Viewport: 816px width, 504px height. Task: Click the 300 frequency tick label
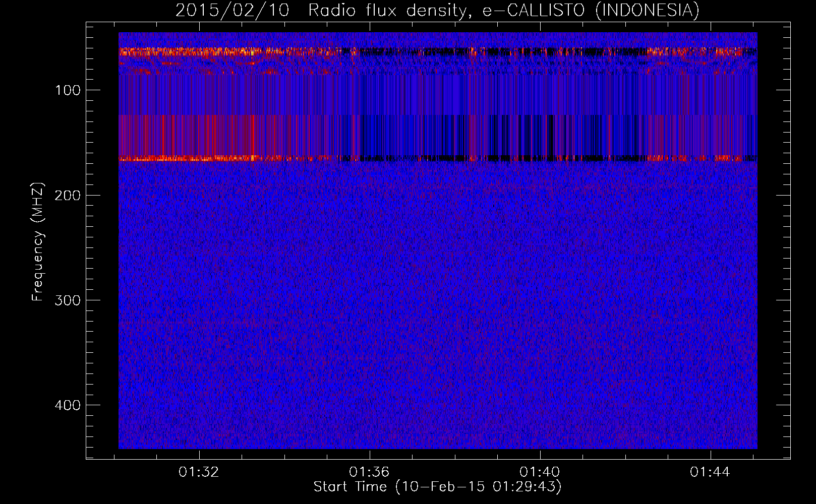coord(68,300)
